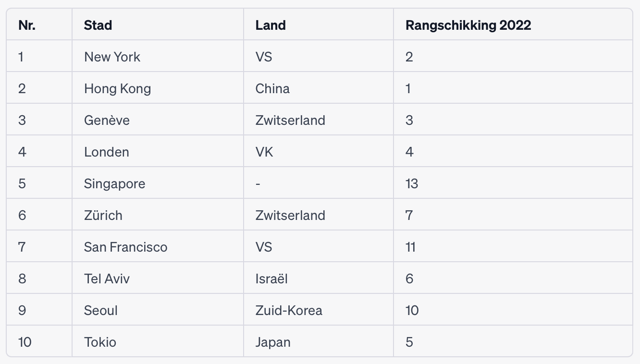This screenshot has height=364, width=640.
Task: Select the 'New York' cell
Action: [112, 57]
